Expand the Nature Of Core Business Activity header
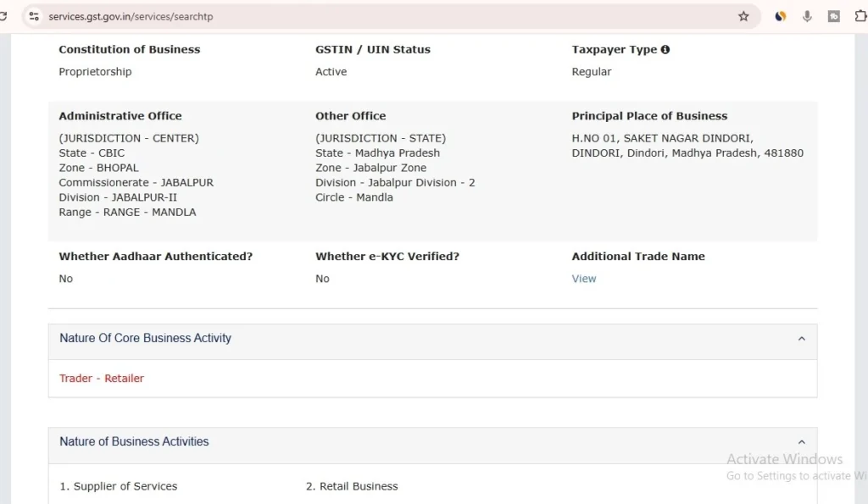Viewport: 868px width, 504px height. [x=145, y=338]
